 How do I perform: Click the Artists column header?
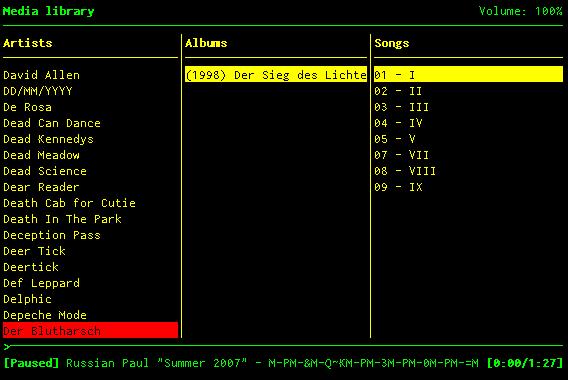coord(28,43)
